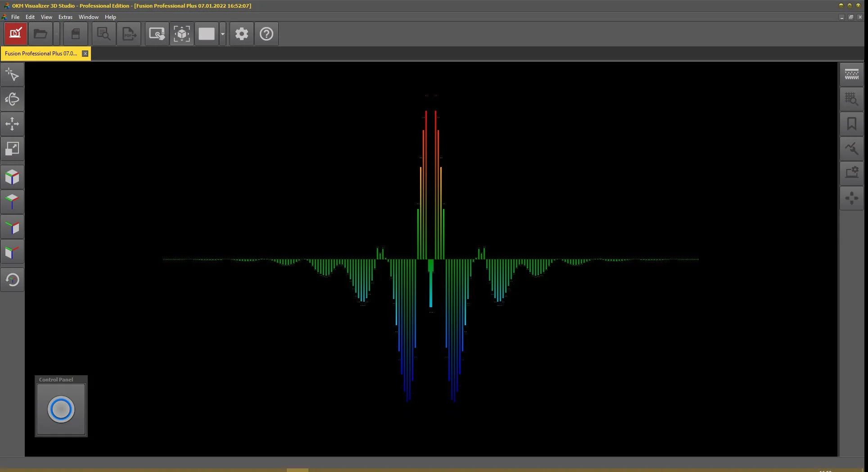Open a saved scan file with the folder icon
This screenshot has height=472, width=868.
(41, 34)
